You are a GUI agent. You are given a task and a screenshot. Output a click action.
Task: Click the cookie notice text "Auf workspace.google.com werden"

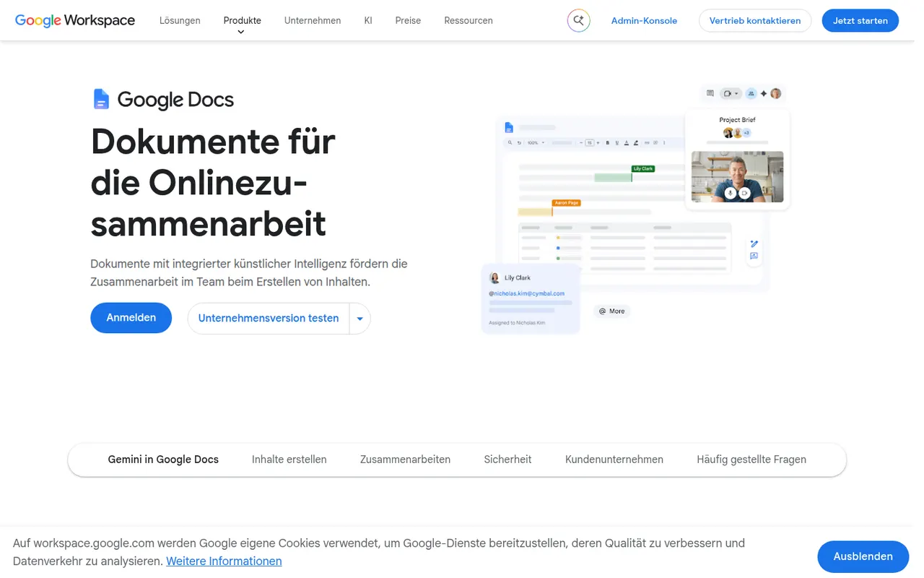tap(379, 552)
